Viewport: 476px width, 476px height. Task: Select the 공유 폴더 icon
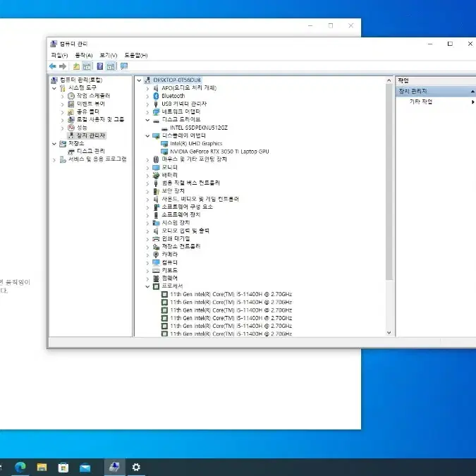click(x=71, y=111)
